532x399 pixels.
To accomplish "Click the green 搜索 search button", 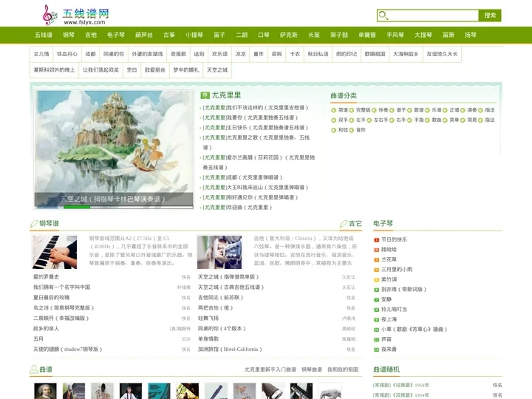I will (490, 16).
